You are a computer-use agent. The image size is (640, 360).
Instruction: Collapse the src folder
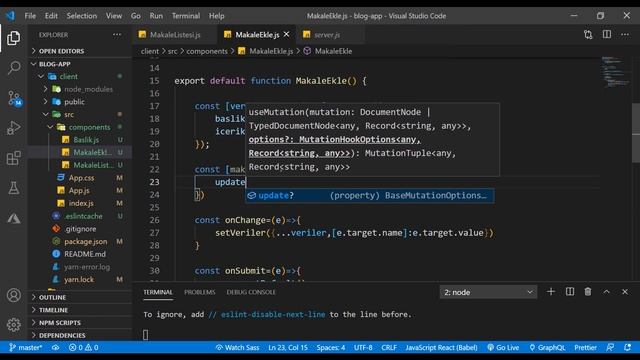tap(80, 114)
